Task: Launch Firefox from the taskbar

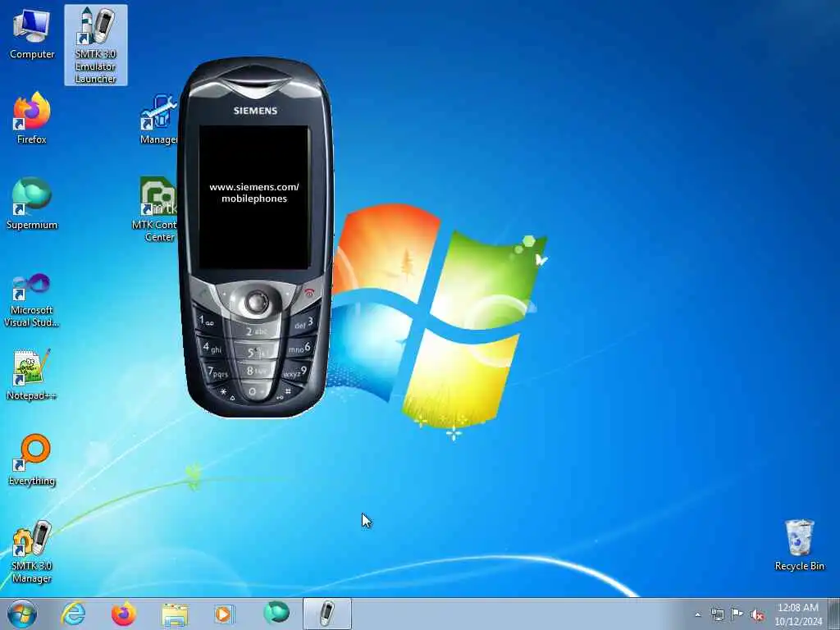Action: tap(124, 614)
